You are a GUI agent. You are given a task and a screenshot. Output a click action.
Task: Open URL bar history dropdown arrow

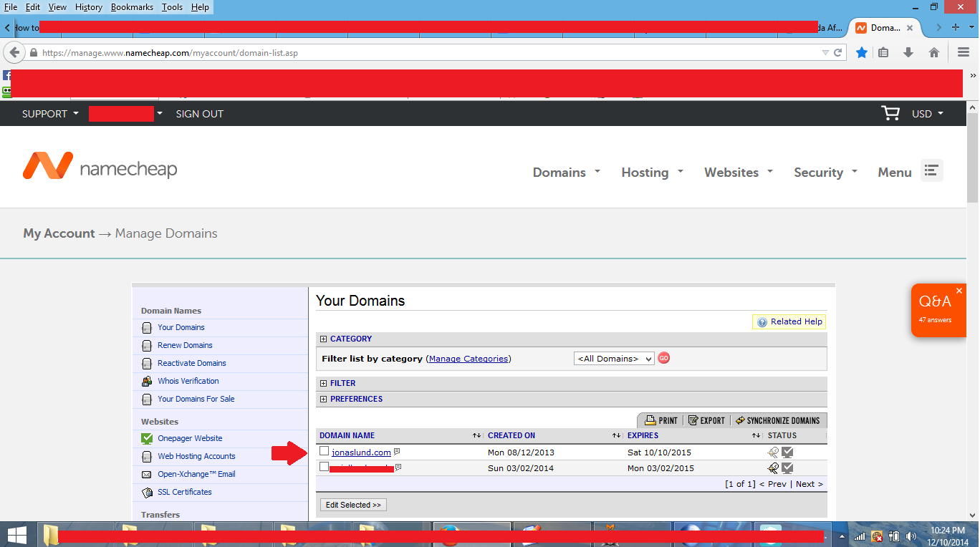click(x=825, y=52)
